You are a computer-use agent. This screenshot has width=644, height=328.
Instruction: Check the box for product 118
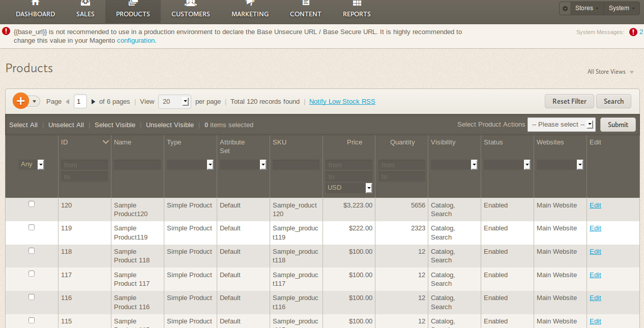pyautogui.click(x=32, y=251)
